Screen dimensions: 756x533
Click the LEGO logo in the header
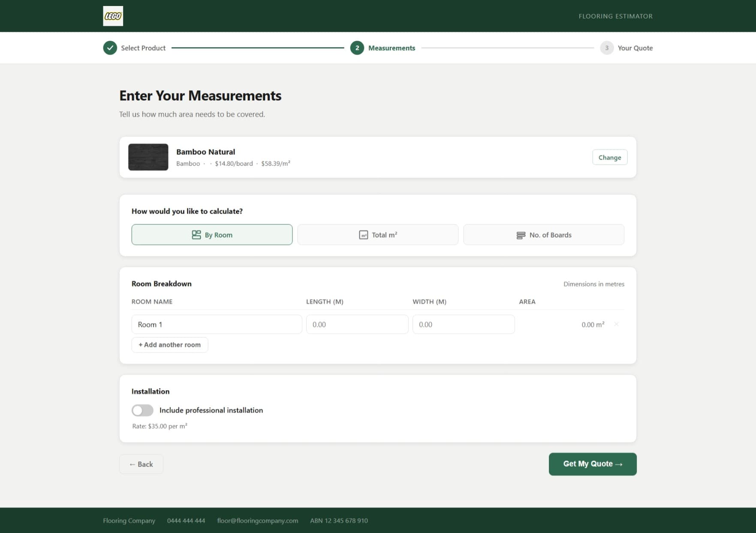(113, 16)
